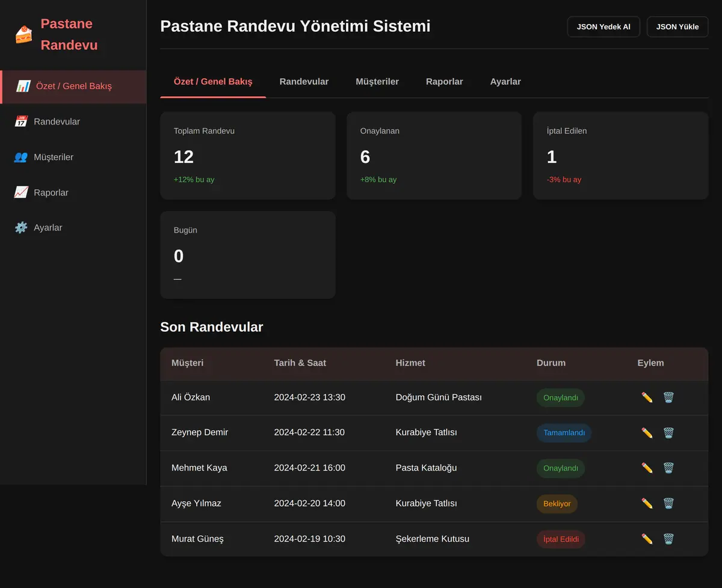Click the Şekerleme Kutusu service cell
The image size is (722, 588).
(433, 539)
